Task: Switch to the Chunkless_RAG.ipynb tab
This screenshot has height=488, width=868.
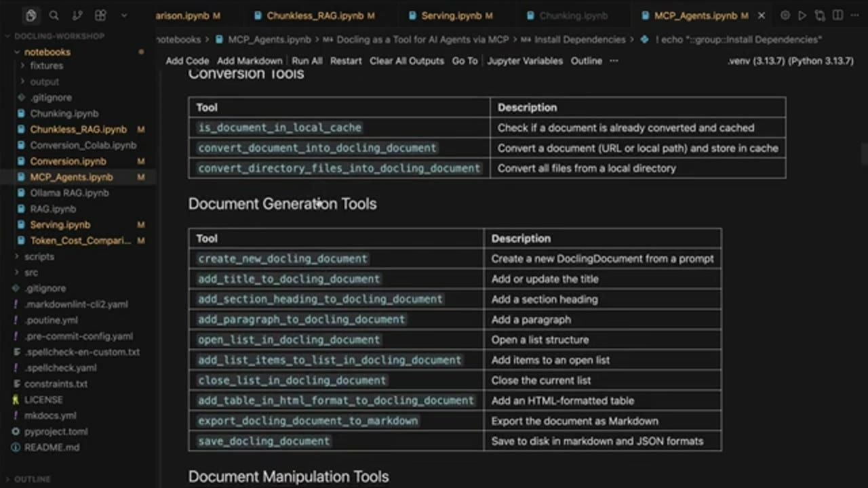Action: pos(315,15)
